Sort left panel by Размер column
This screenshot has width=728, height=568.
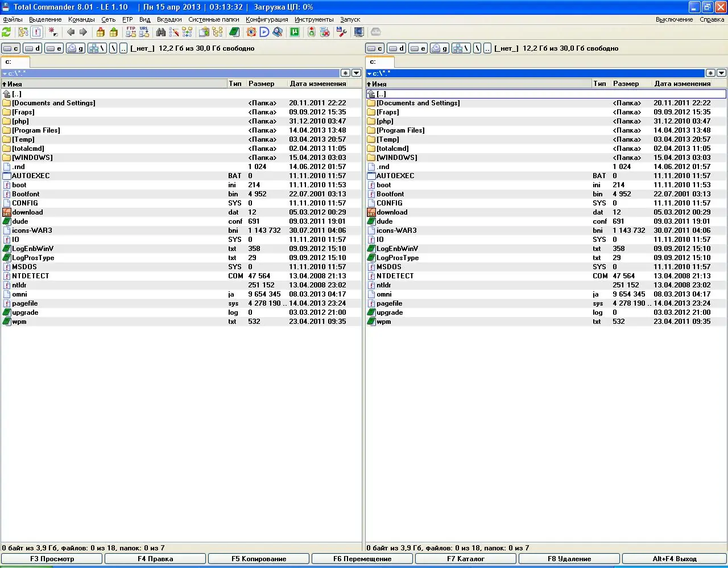coord(267,84)
